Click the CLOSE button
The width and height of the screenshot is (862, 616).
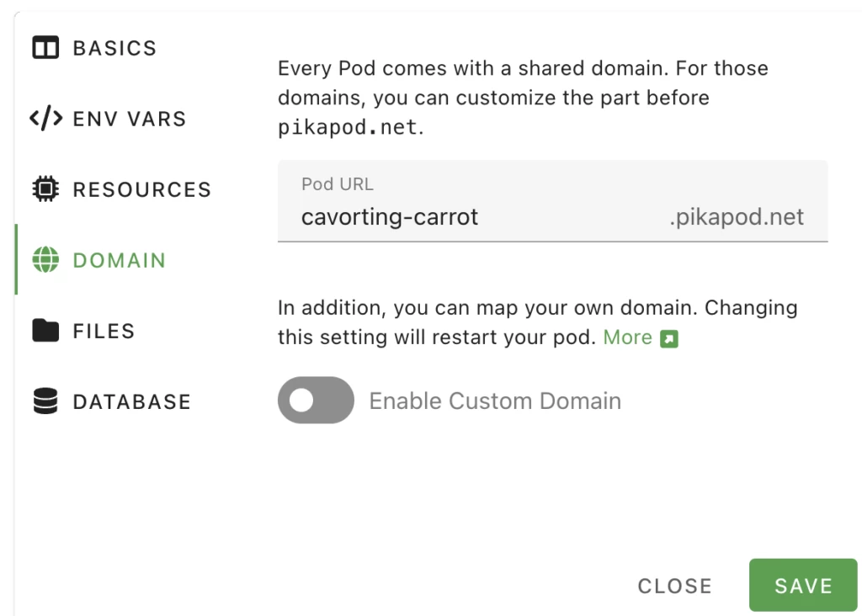click(x=674, y=586)
